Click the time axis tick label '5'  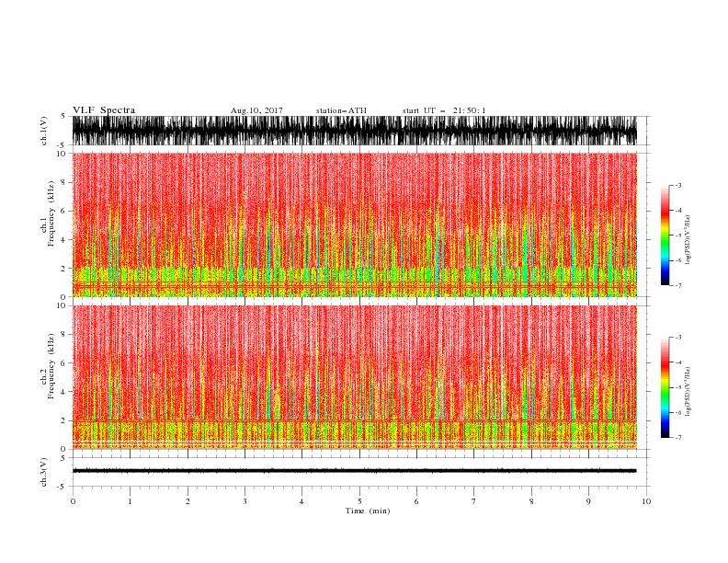pos(359,501)
